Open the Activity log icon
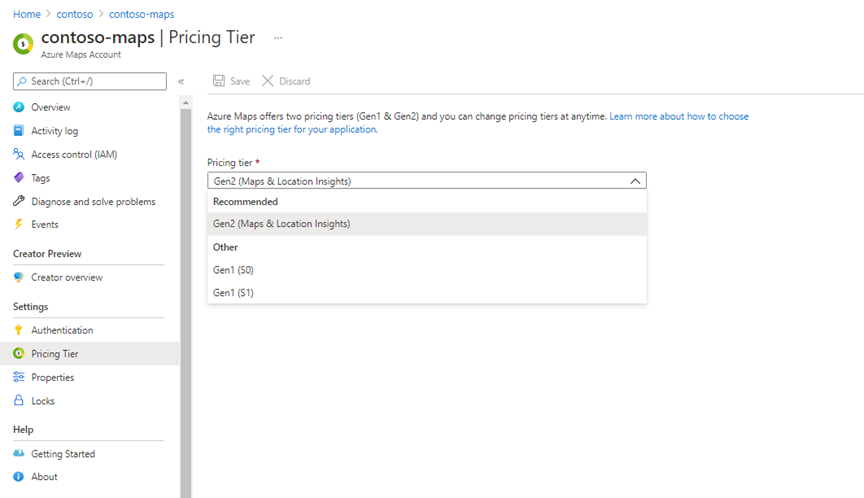Screen dimensions: 864x498 (18, 131)
